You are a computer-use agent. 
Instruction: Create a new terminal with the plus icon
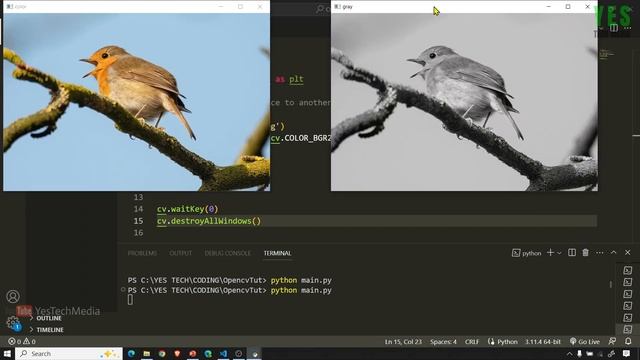tap(550, 253)
